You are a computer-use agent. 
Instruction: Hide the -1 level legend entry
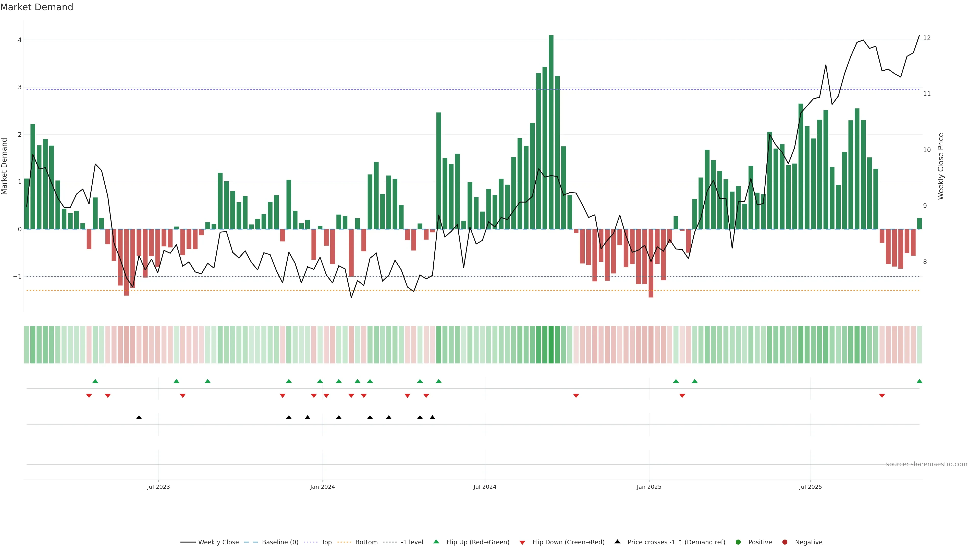412,542
